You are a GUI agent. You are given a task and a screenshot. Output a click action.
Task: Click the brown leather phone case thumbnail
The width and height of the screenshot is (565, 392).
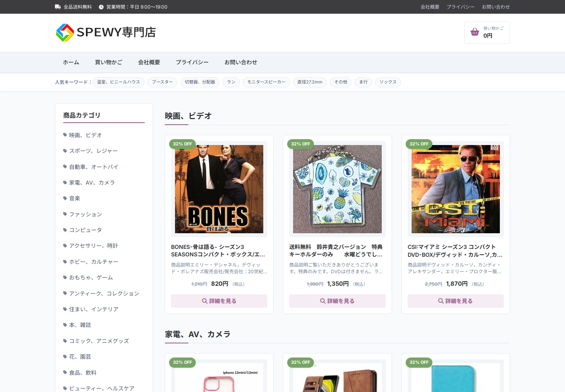click(337, 377)
